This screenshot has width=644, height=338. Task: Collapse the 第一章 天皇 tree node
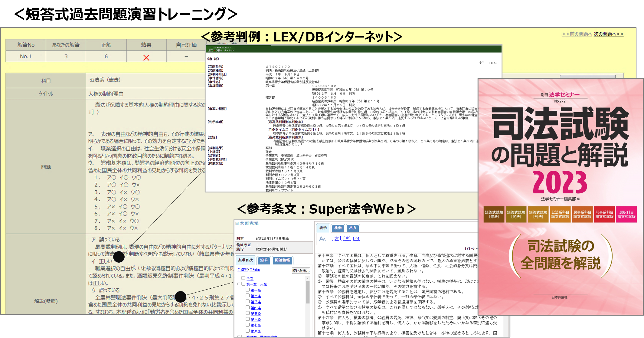pyautogui.click(x=239, y=284)
